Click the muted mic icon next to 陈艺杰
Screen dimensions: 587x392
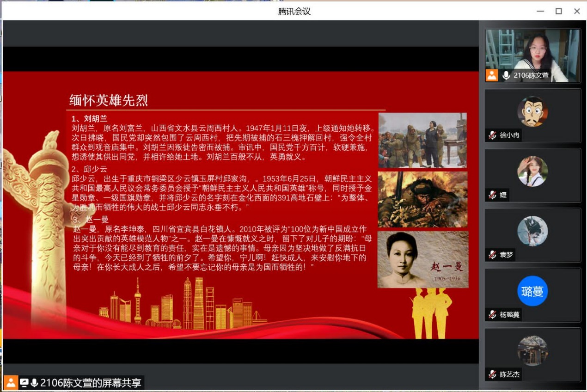coord(493,374)
